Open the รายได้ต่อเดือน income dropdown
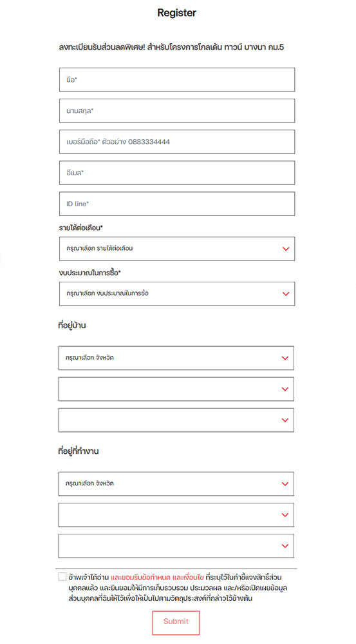 point(177,248)
